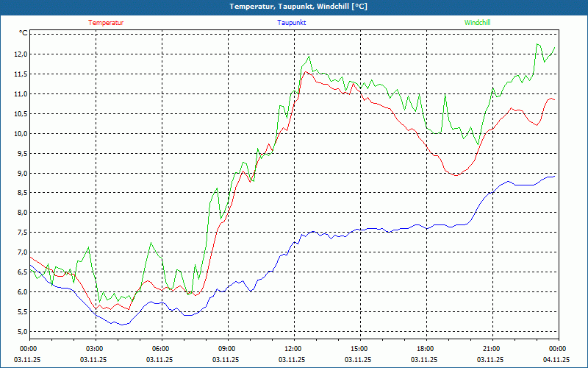The width and height of the screenshot is (588, 368).
Task: Select the blue "Taupunkt" legend label
Action: [x=292, y=23]
